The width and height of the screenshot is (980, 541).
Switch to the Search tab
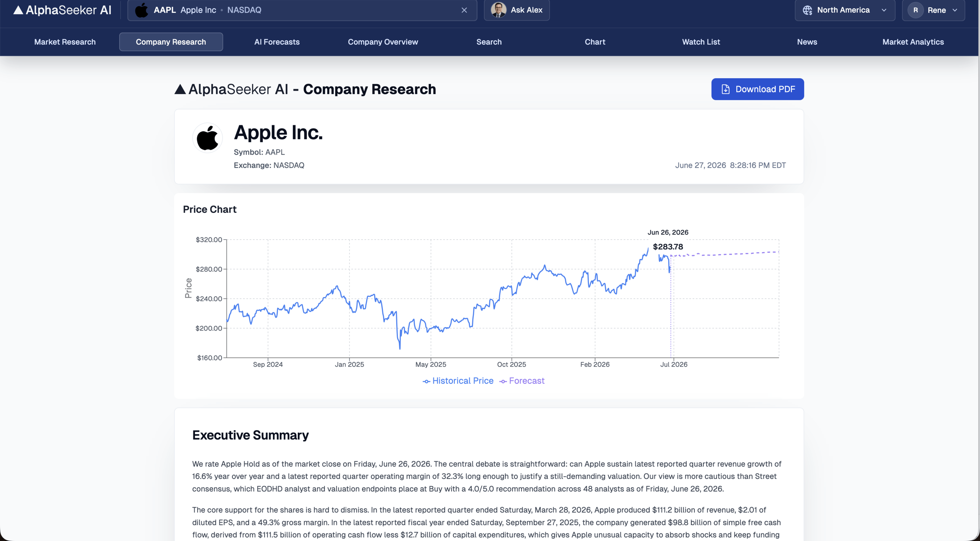coord(489,42)
